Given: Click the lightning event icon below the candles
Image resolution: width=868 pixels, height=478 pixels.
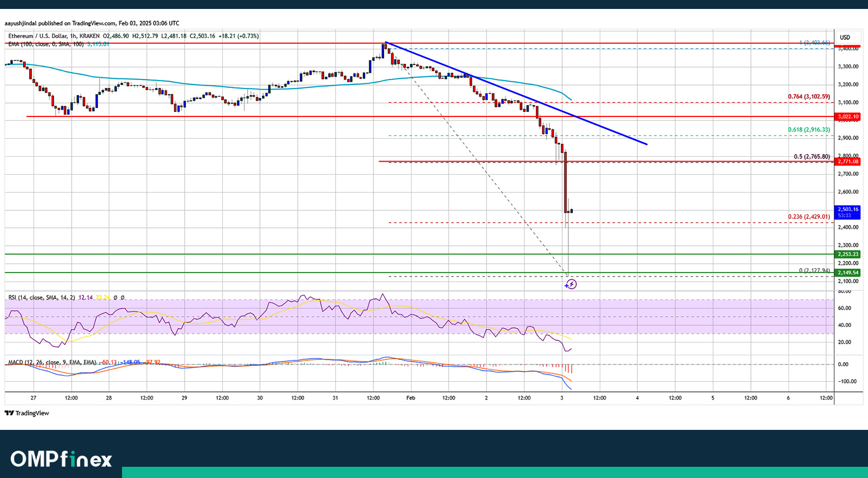Looking at the screenshot, I should click(x=571, y=284).
